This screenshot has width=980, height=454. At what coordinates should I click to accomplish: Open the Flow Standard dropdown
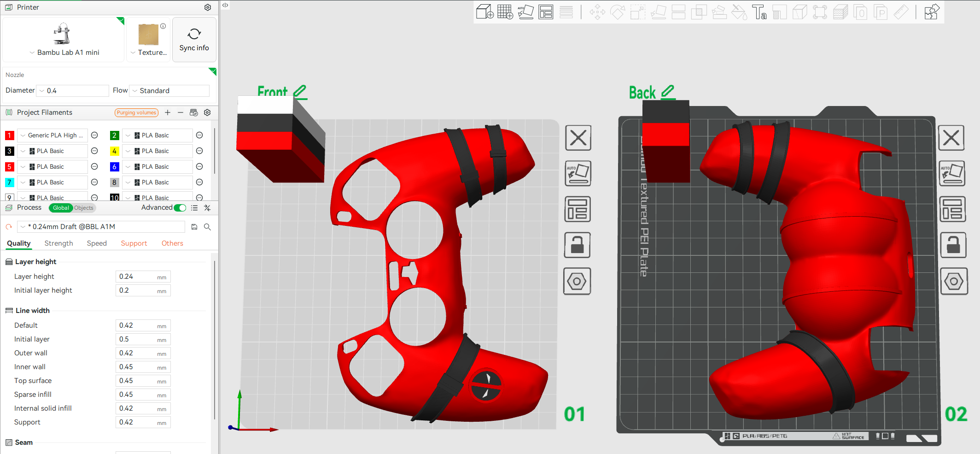169,91
